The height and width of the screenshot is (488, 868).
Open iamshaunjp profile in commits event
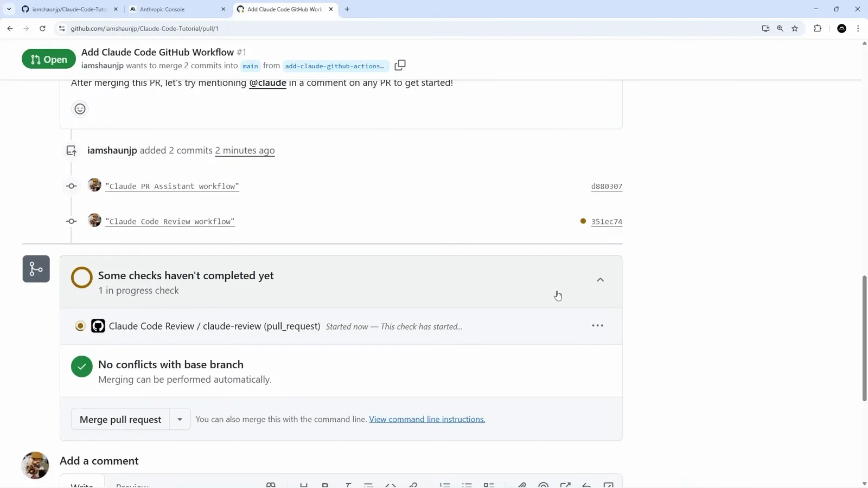click(112, 150)
